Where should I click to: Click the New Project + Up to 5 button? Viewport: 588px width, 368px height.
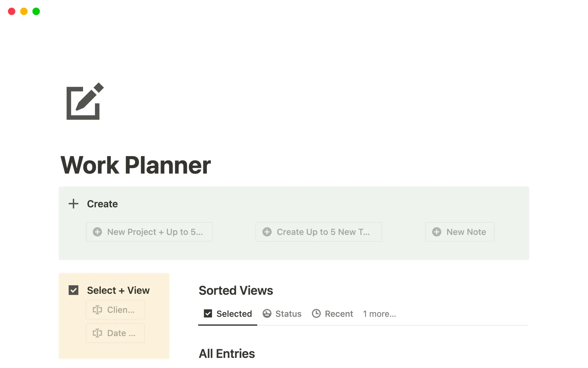click(149, 232)
